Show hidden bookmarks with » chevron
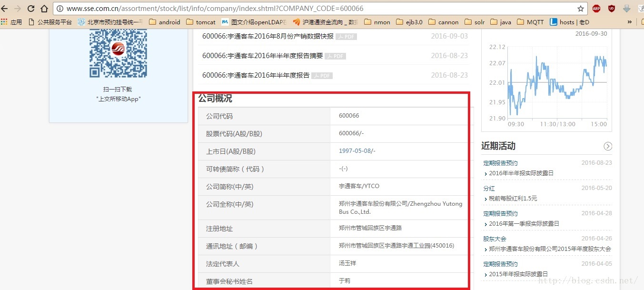 point(630,22)
